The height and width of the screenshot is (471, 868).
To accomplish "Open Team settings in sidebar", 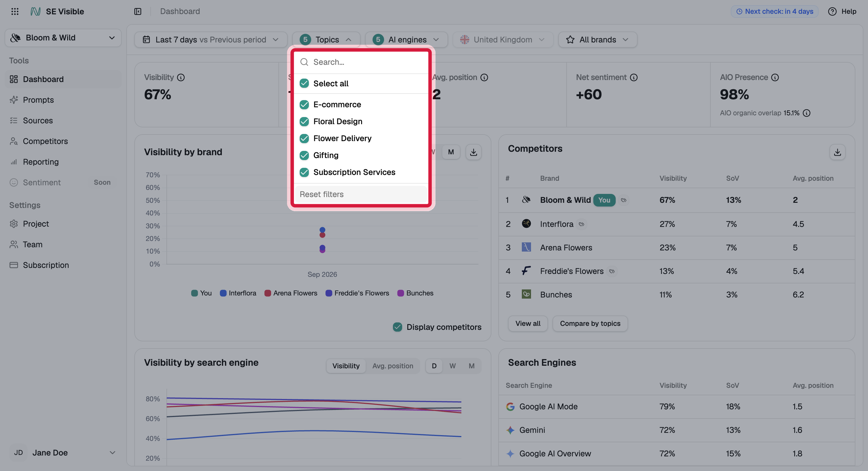I will pyautogui.click(x=63, y=244).
